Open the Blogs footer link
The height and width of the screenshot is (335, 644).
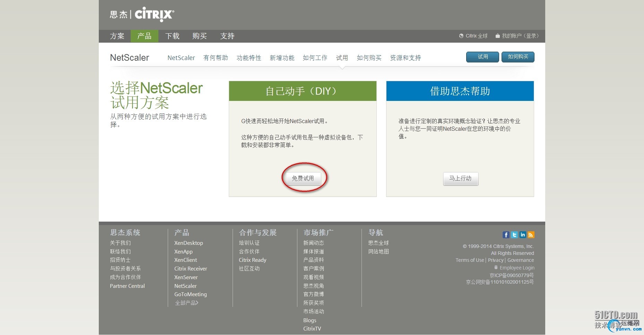[x=310, y=320]
